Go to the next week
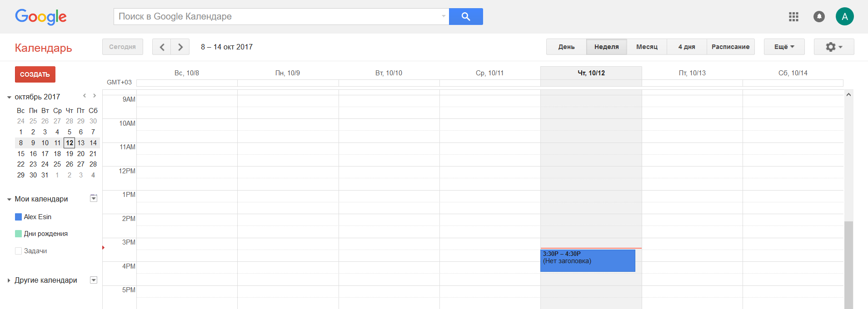 coord(180,47)
